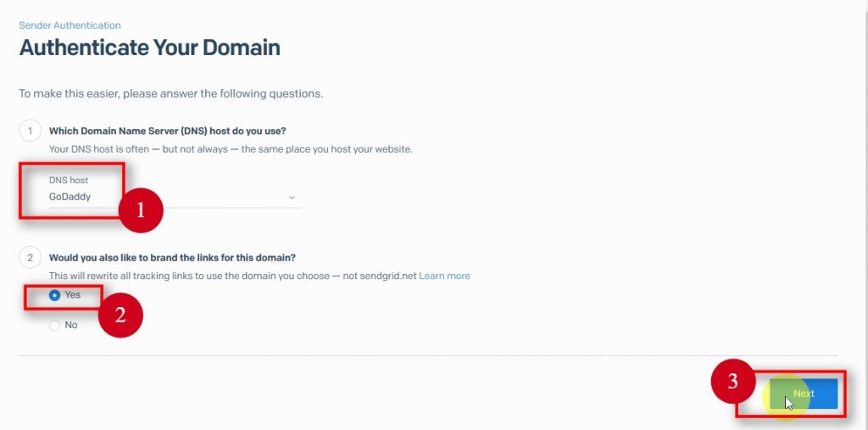The width and height of the screenshot is (868, 430).
Task: Select the Yes radio button
Action: click(55, 295)
